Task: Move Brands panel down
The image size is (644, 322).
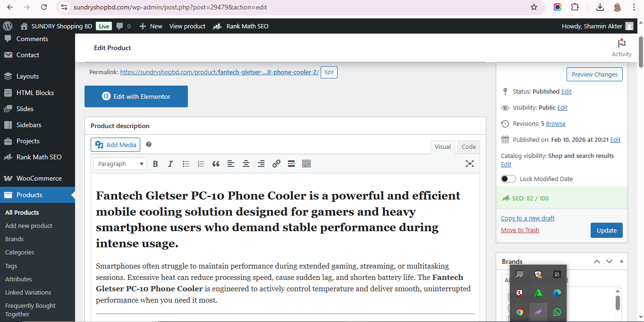Action: click(x=609, y=261)
